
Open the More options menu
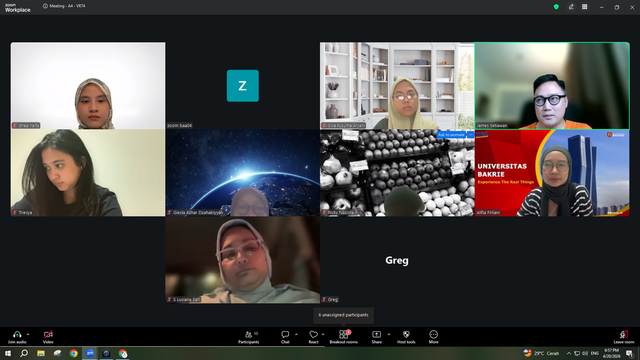tap(433, 337)
